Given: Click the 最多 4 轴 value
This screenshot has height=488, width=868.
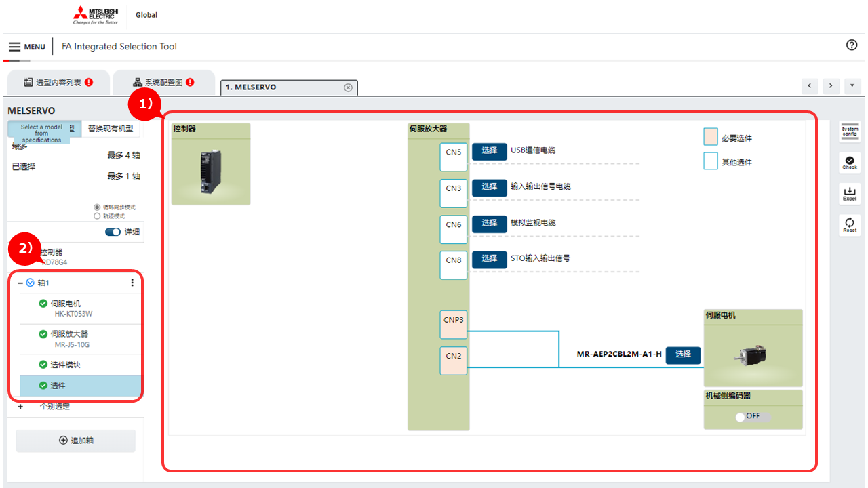Looking at the screenshot, I should pos(123,155).
